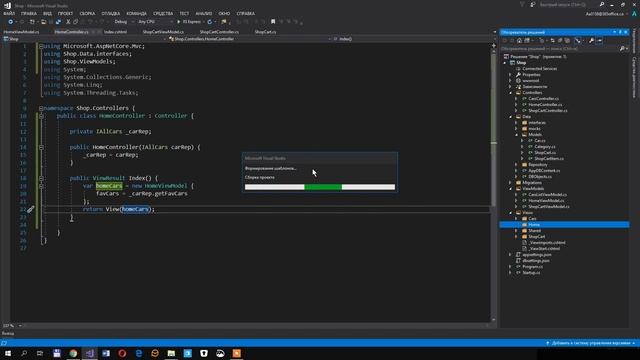Switch to the HomeViewModel.cs editor tab
The width and height of the screenshot is (640, 360).
[x=21, y=32]
